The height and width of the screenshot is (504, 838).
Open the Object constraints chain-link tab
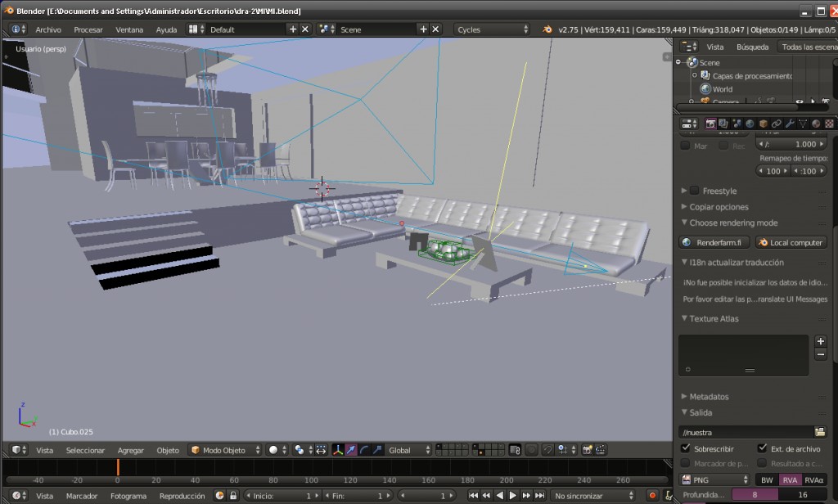[777, 124]
